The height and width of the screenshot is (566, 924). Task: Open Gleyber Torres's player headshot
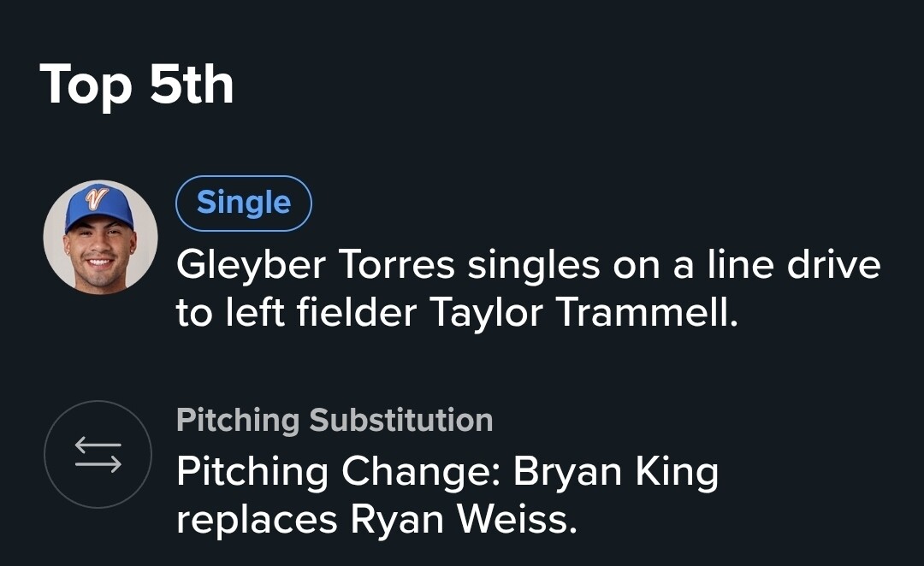tap(100, 238)
